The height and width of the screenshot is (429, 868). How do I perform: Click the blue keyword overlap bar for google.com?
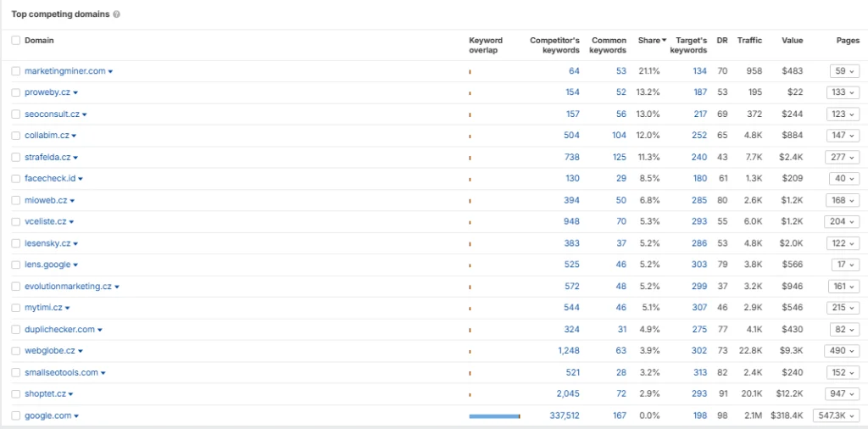[x=494, y=416]
